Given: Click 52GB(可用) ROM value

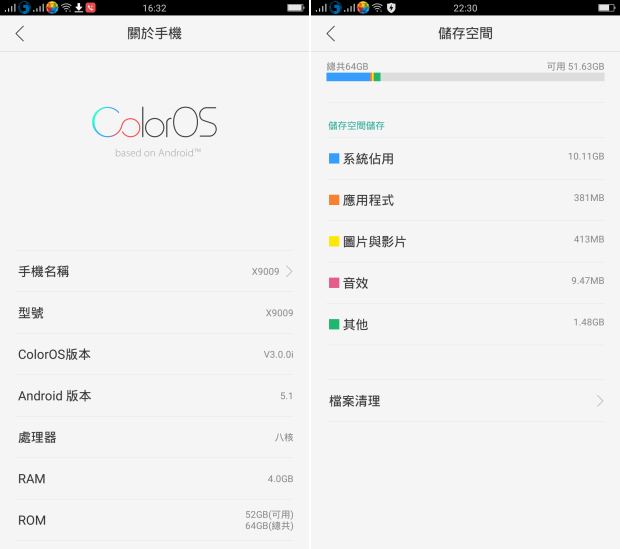Looking at the screenshot, I should pos(269,515).
